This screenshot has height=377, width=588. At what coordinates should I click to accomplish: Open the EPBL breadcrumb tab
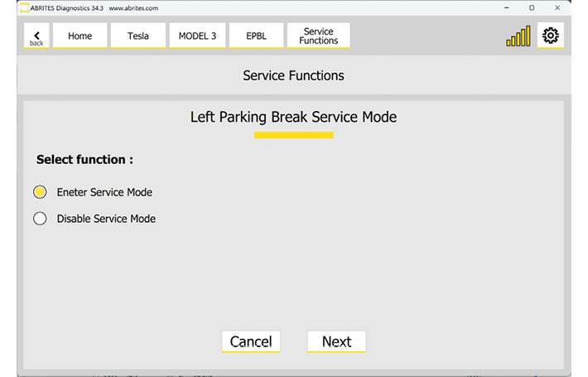point(256,36)
